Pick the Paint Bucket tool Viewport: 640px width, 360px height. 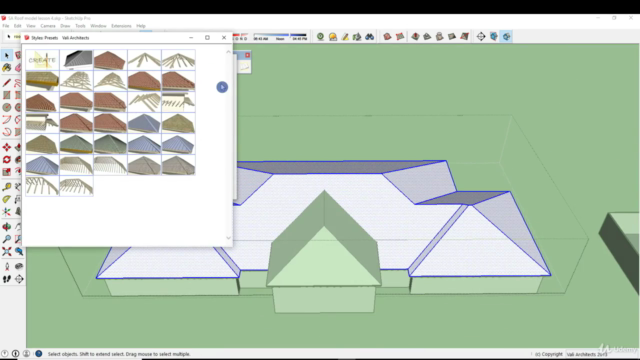(7, 68)
